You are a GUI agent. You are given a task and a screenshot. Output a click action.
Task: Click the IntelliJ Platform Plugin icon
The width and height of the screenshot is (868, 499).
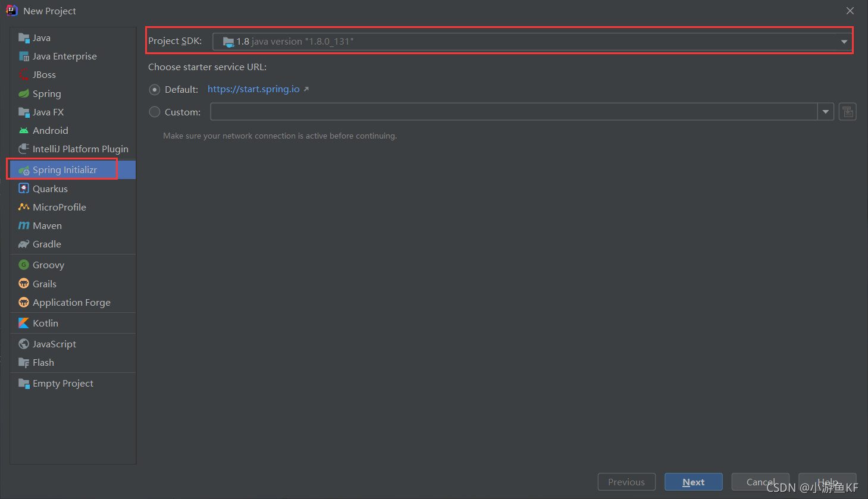coord(24,149)
